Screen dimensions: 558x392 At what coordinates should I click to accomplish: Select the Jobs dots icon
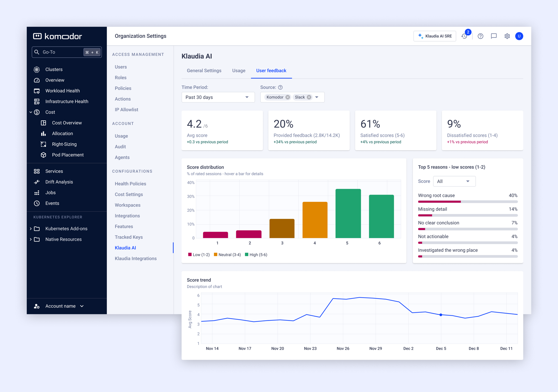click(x=37, y=193)
